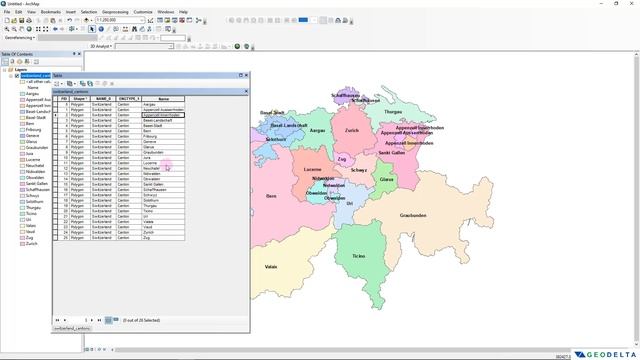Click Aargau color symbol in contents

22,94
